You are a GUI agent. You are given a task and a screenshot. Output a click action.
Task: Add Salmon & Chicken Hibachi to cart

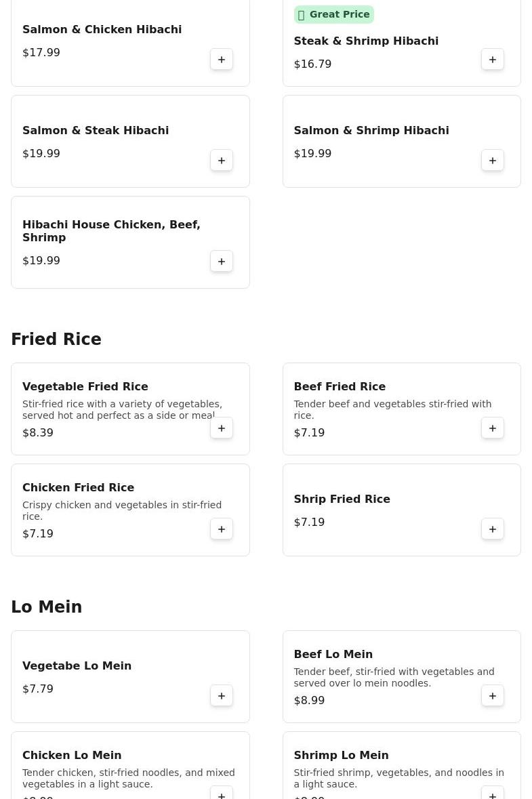pos(222,60)
